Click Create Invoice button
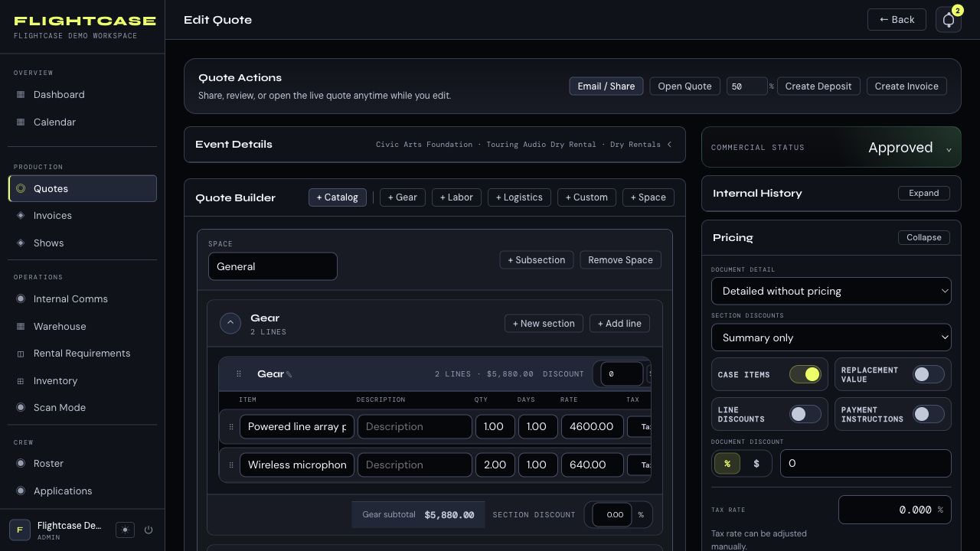Viewport: 980px width, 551px height. coord(906,86)
